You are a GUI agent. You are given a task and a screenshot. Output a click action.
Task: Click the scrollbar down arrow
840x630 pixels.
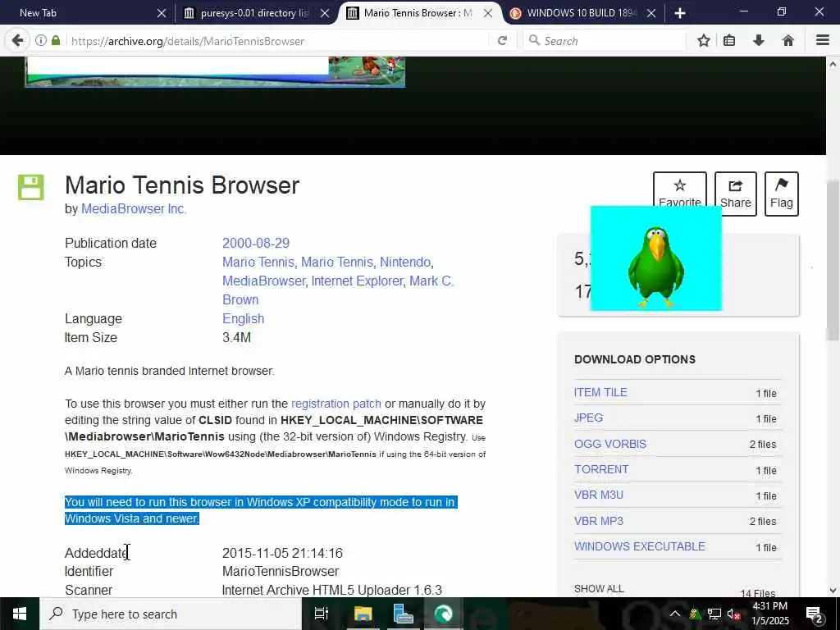(833, 591)
